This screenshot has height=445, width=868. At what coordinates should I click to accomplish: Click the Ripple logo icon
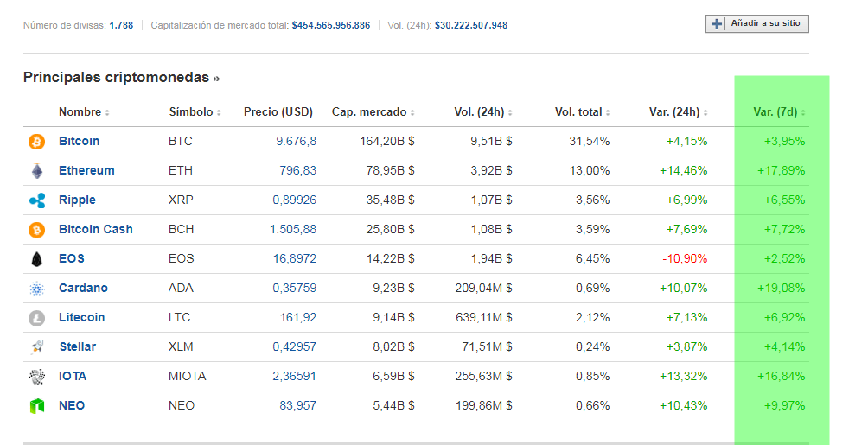pyautogui.click(x=36, y=200)
